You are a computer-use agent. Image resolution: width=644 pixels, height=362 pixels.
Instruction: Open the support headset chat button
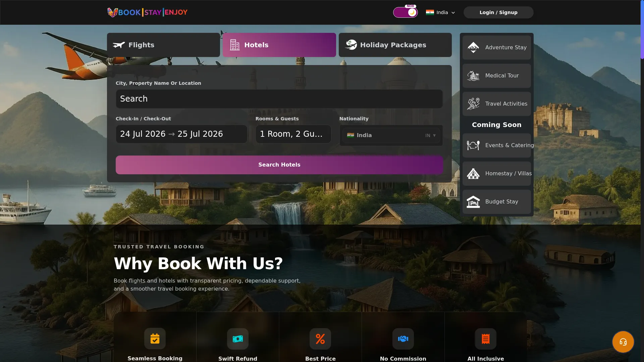[x=623, y=342]
